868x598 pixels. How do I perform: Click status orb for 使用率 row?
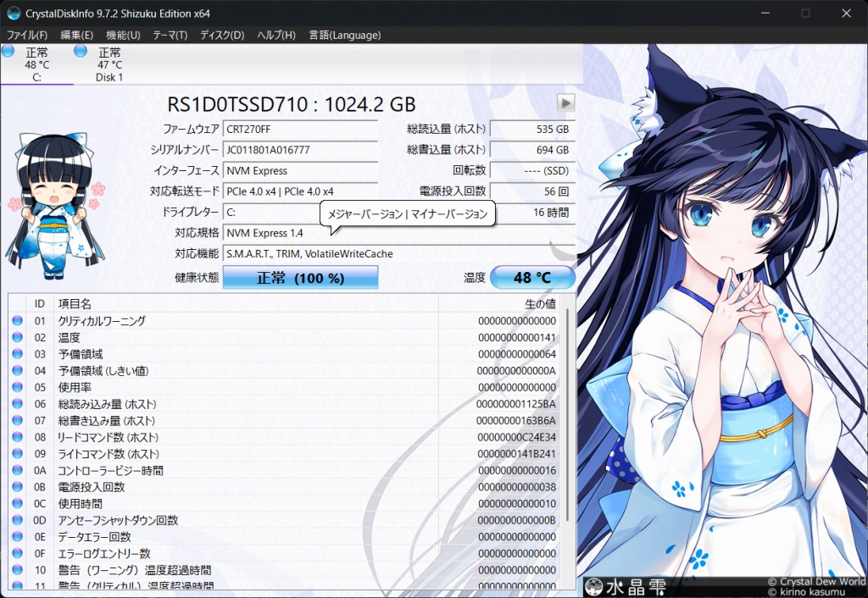[x=18, y=387]
